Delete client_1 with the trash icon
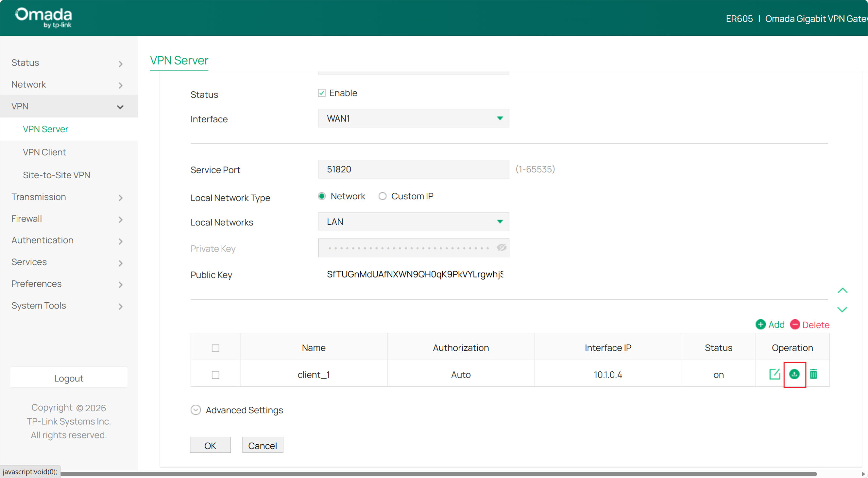Viewport: 868px width, 478px height. (813, 374)
